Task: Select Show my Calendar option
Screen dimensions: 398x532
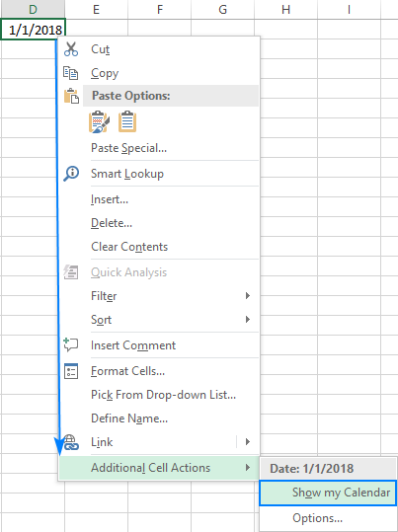Action: pos(328,493)
